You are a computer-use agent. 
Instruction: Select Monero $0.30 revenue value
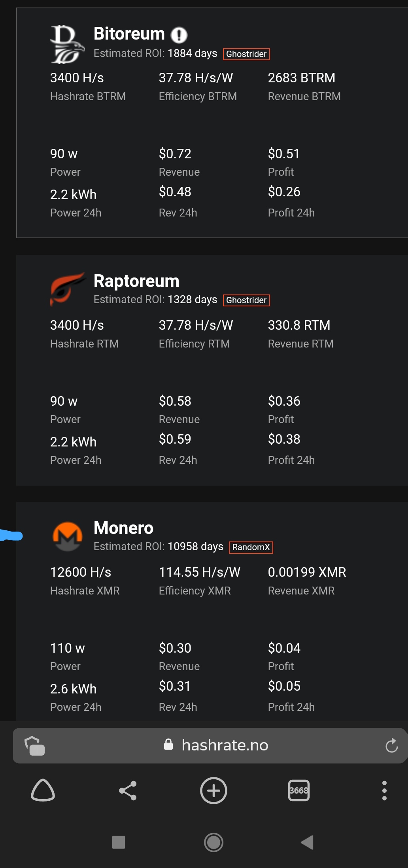tap(175, 648)
